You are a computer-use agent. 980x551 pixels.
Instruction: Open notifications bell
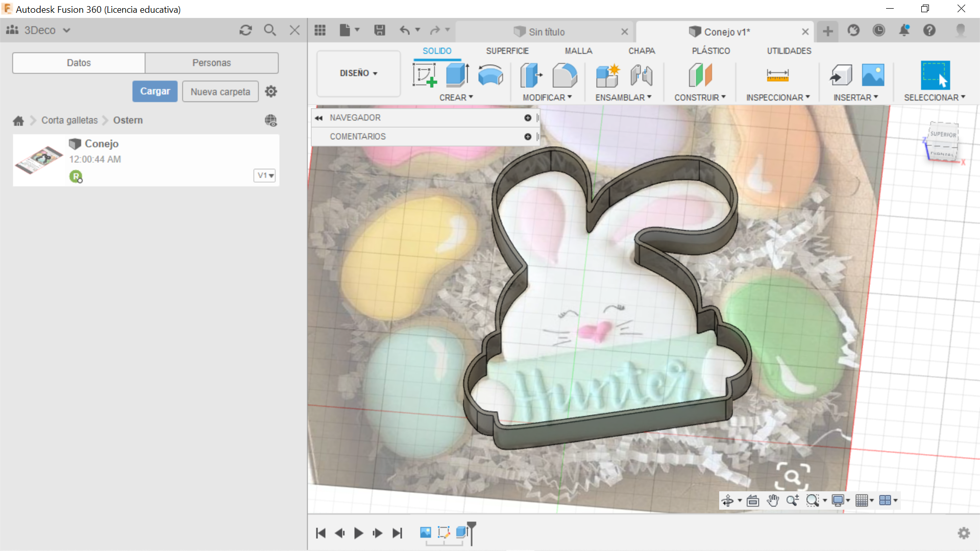[x=904, y=31]
